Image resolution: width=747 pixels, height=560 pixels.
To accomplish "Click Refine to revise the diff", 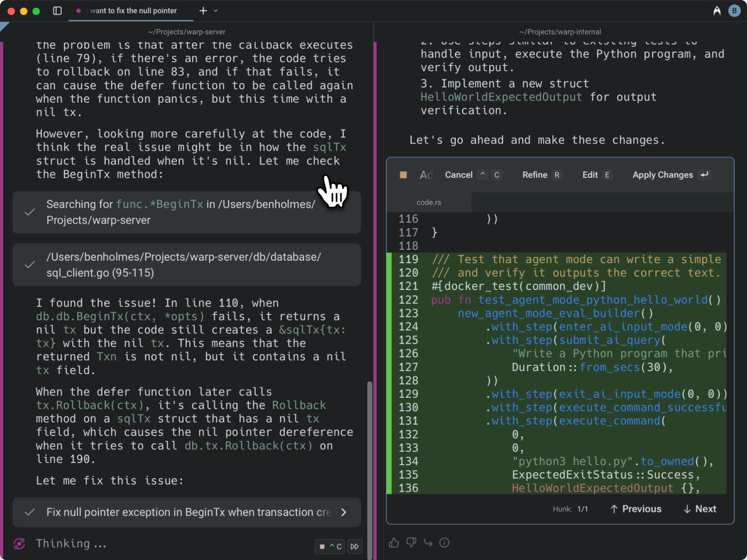I will 535,175.
